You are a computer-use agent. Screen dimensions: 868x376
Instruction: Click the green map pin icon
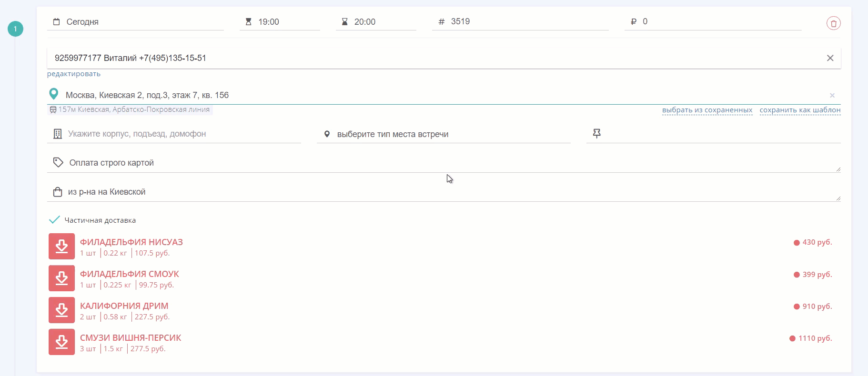(54, 94)
